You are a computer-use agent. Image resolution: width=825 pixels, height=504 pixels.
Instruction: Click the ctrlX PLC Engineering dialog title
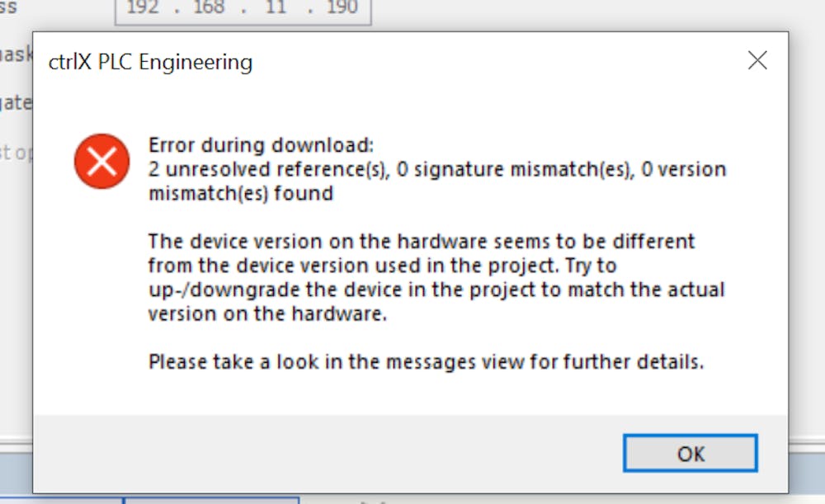click(x=148, y=62)
